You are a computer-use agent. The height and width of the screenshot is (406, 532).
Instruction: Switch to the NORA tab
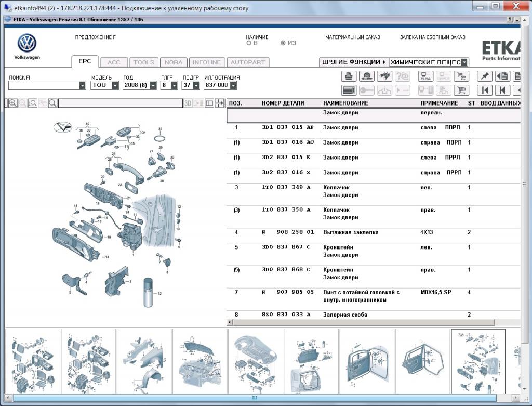pyautogui.click(x=174, y=62)
